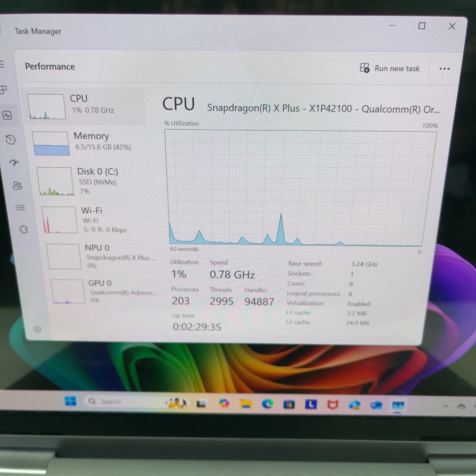Open the Windows Start menu
This screenshot has width=476, height=476.
tap(70, 401)
